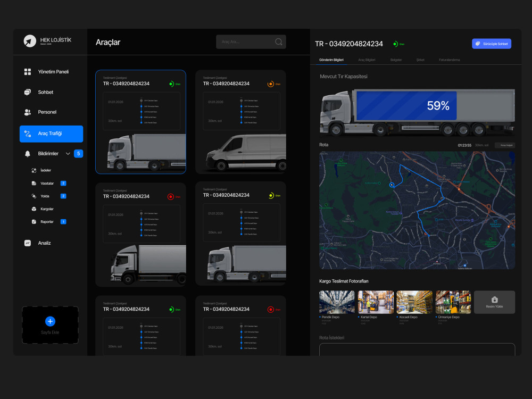The image size is (532, 399).
Task: Switch to the Şirket tab
Action: (x=420, y=60)
